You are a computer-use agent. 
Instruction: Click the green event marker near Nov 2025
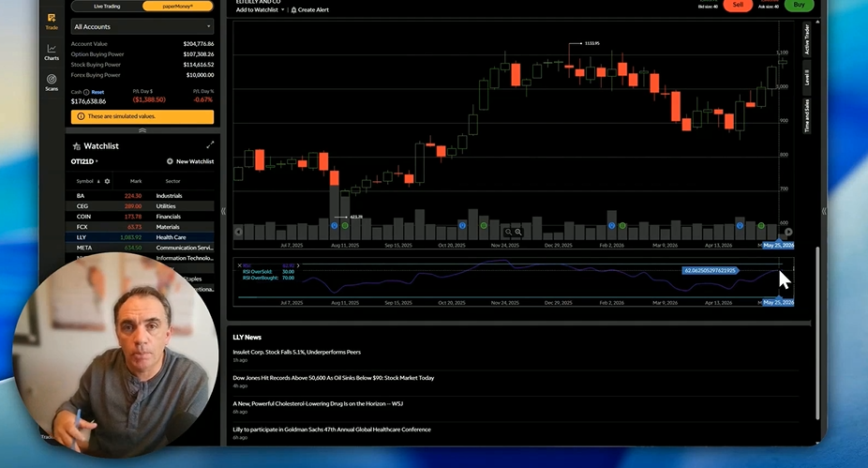[x=484, y=225]
